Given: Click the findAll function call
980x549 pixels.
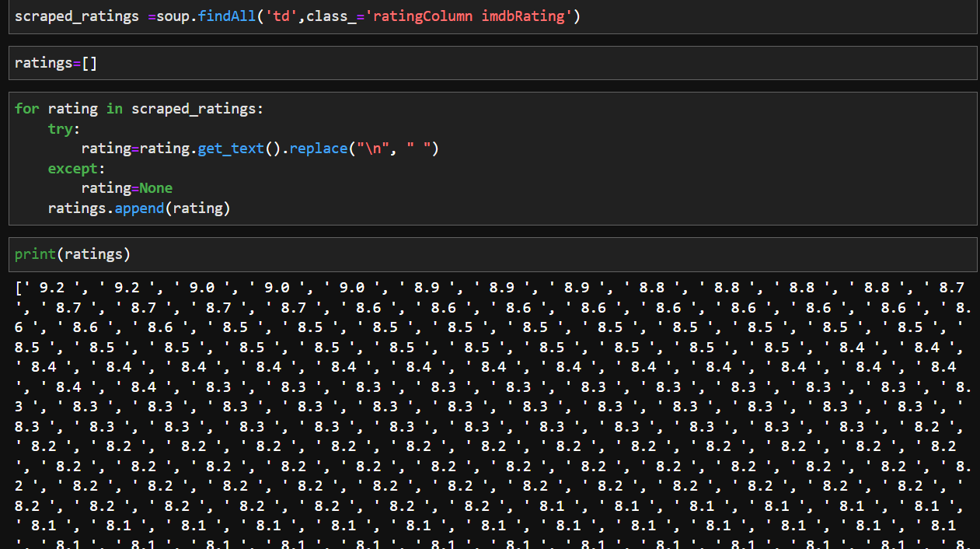Looking at the screenshot, I should coord(227,16).
